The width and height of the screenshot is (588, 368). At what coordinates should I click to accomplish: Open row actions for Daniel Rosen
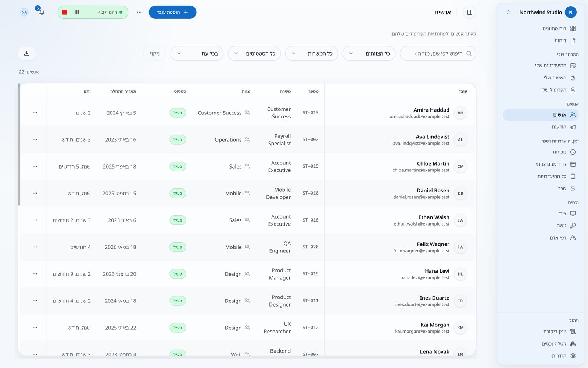pyautogui.click(x=35, y=193)
